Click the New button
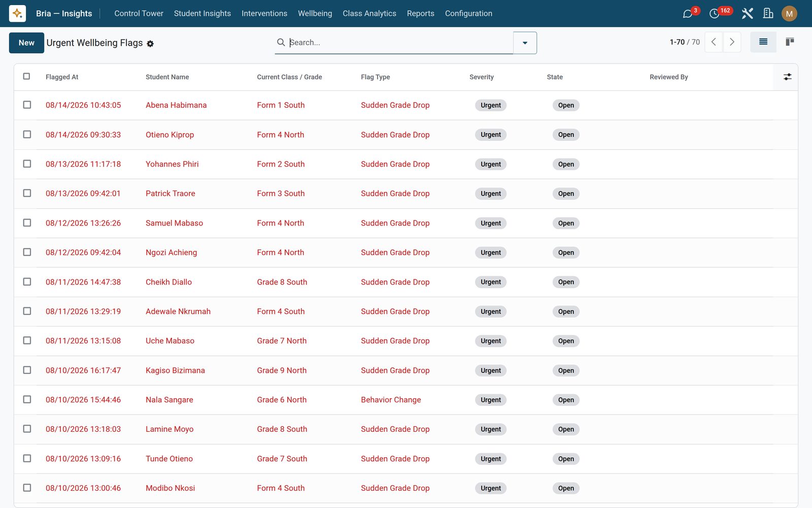The image size is (812, 508). click(x=26, y=43)
